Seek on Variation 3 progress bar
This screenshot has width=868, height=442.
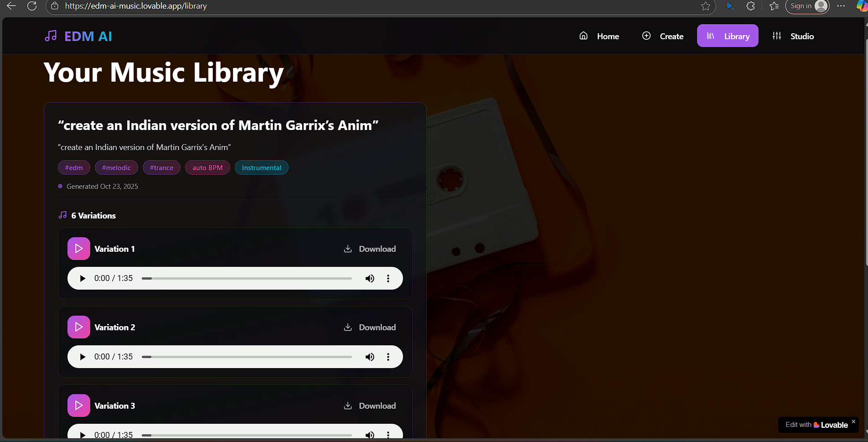247,435
